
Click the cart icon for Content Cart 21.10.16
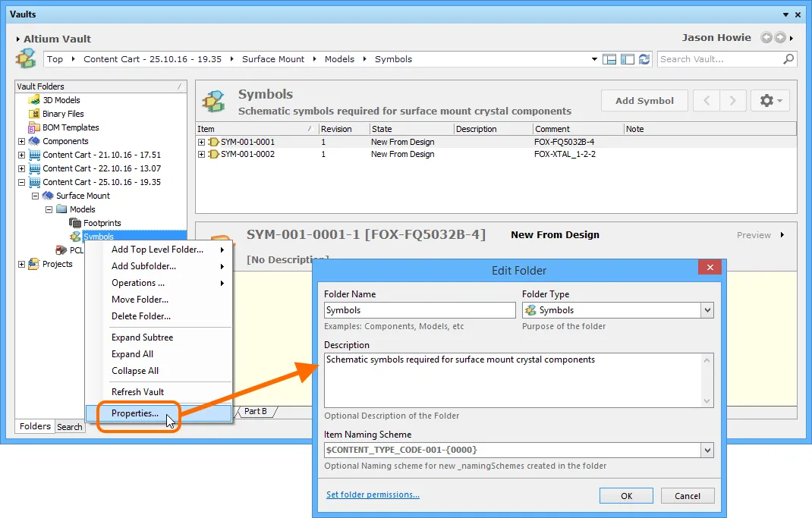pos(34,155)
